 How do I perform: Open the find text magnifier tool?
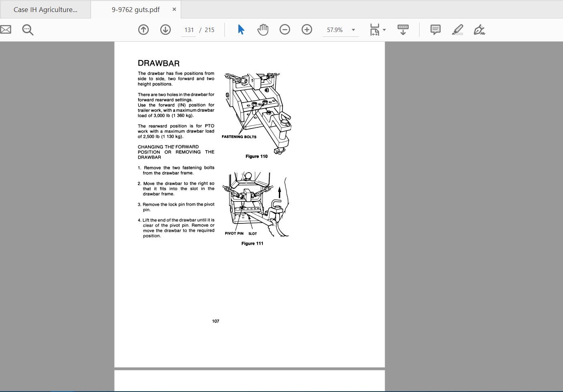click(28, 30)
